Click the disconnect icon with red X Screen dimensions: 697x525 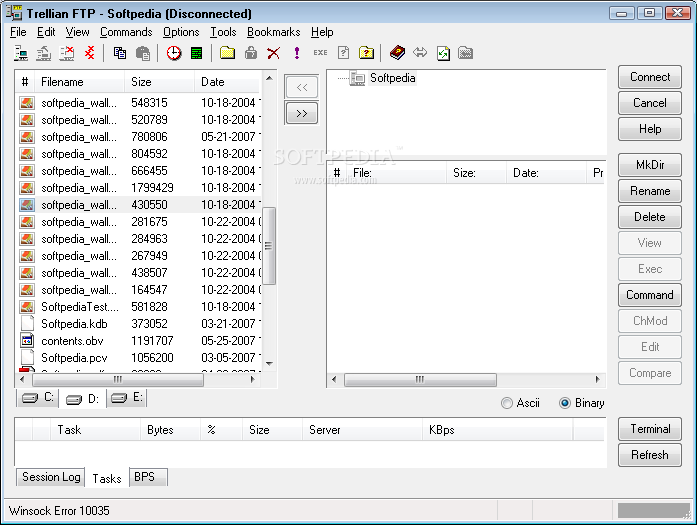tap(67, 53)
